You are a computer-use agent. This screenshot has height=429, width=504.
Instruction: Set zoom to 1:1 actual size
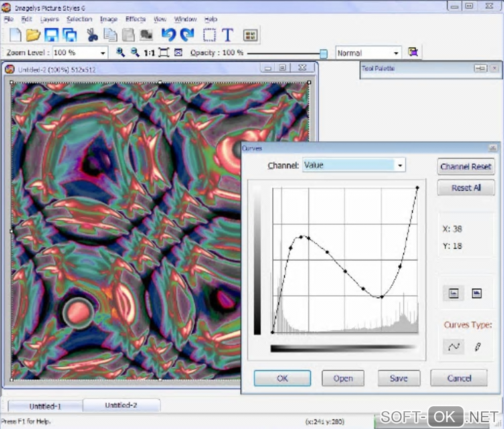coord(149,53)
